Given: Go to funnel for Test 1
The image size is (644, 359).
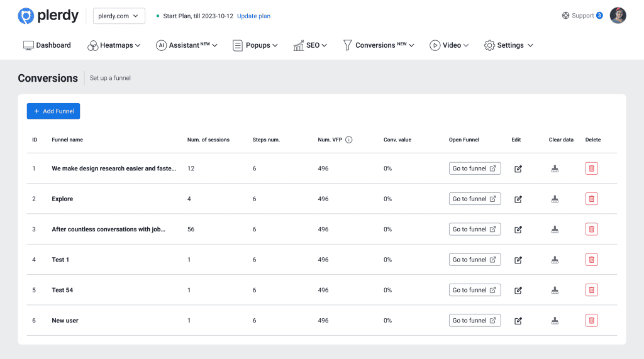Looking at the screenshot, I should point(474,260).
